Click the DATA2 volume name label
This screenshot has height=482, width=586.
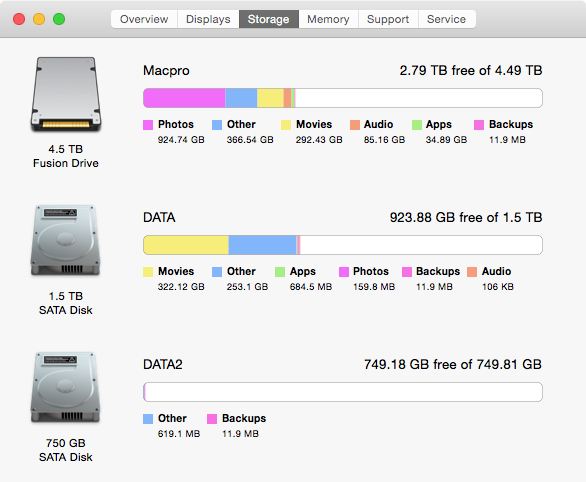click(x=163, y=364)
